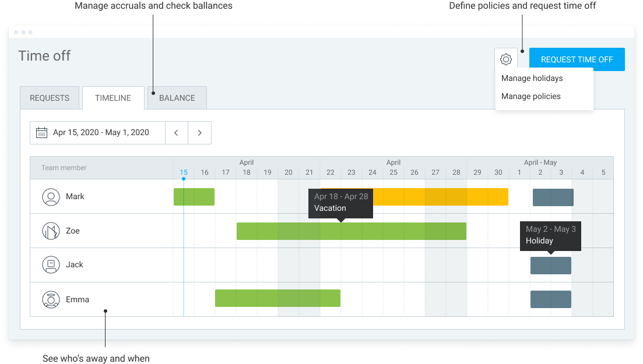
Task: Click the Apr 18 - Apr 28 Vacation tooltip
Action: coord(341,203)
